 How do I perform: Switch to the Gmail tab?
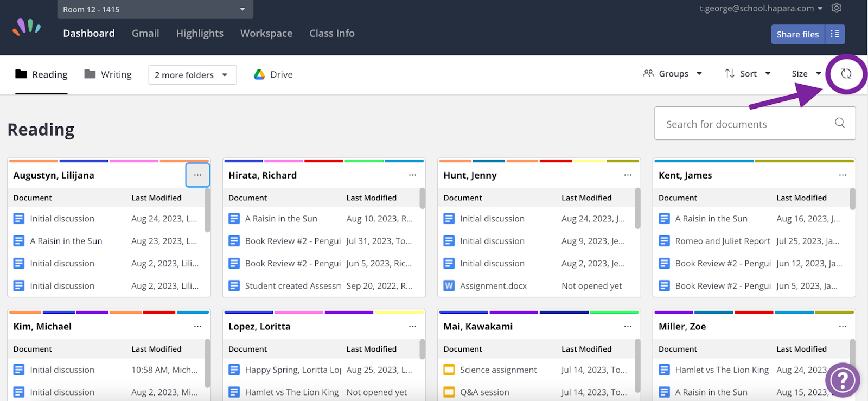145,33
